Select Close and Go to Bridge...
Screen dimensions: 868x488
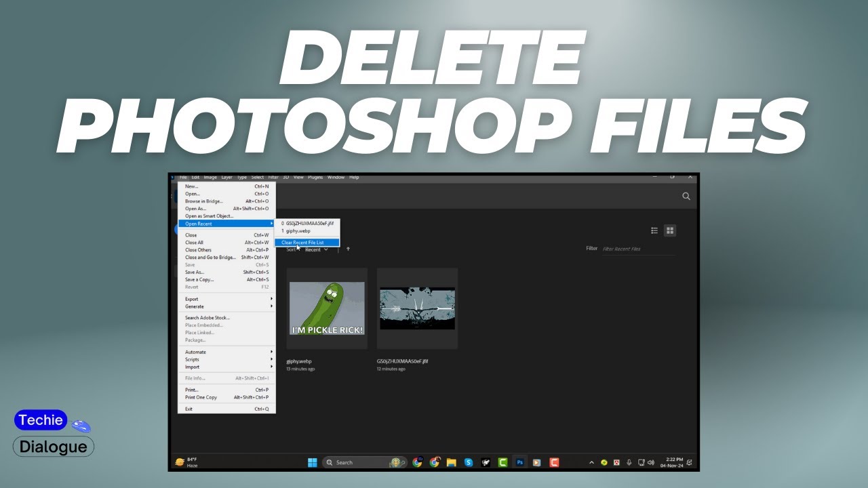click(226, 258)
